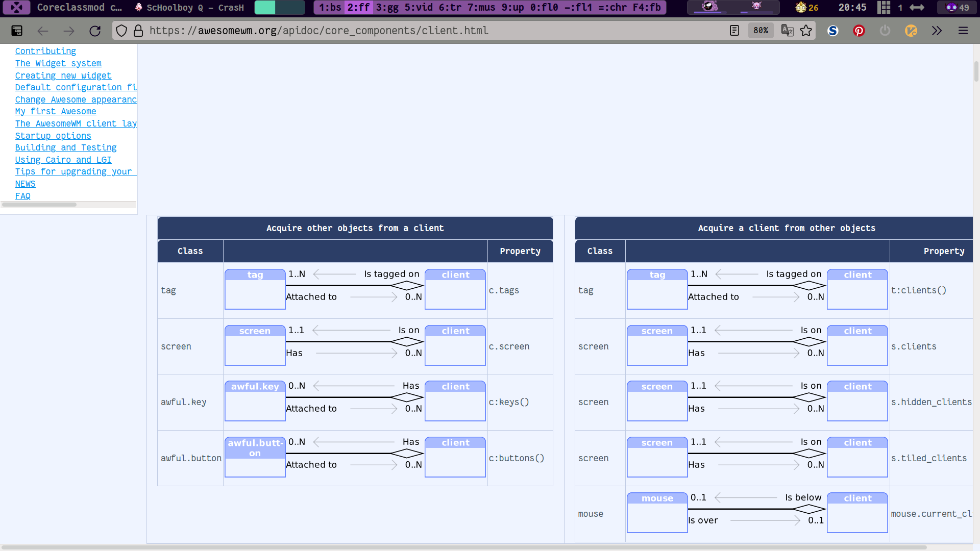Click the tiled layout icon in status bar

coord(884,8)
